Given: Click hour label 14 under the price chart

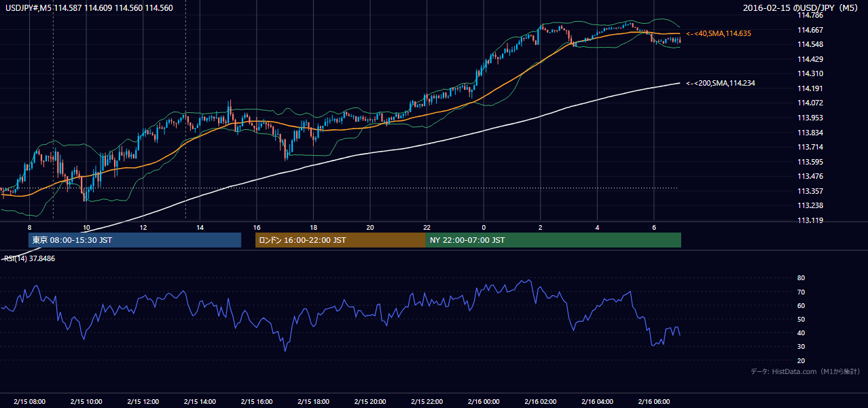Looking at the screenshot, I should tap(200, 227).
